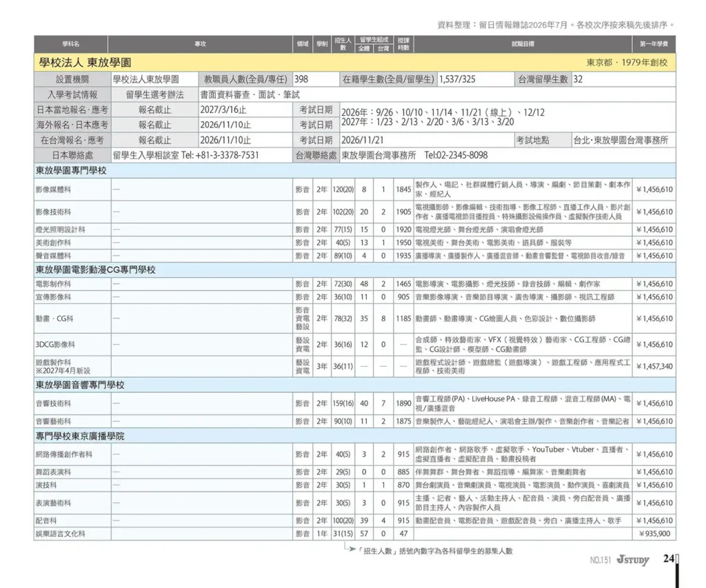
Task: Click the 娛樂語言文化科 department name
Action: tap(61, 534)
